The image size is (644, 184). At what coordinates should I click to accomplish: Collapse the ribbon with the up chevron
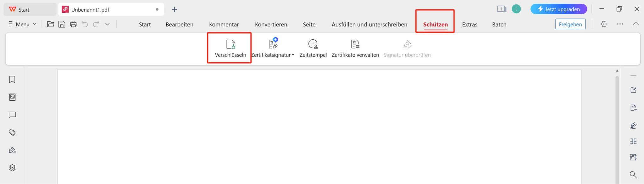point(636,24)
